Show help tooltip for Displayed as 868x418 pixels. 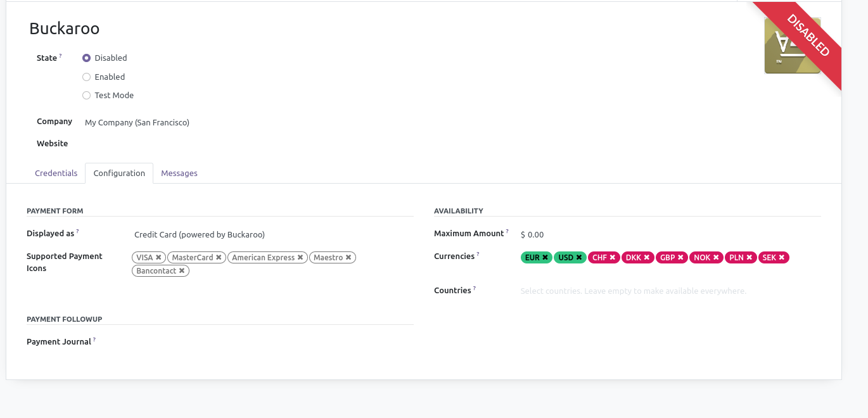click(x=78, y=231)
